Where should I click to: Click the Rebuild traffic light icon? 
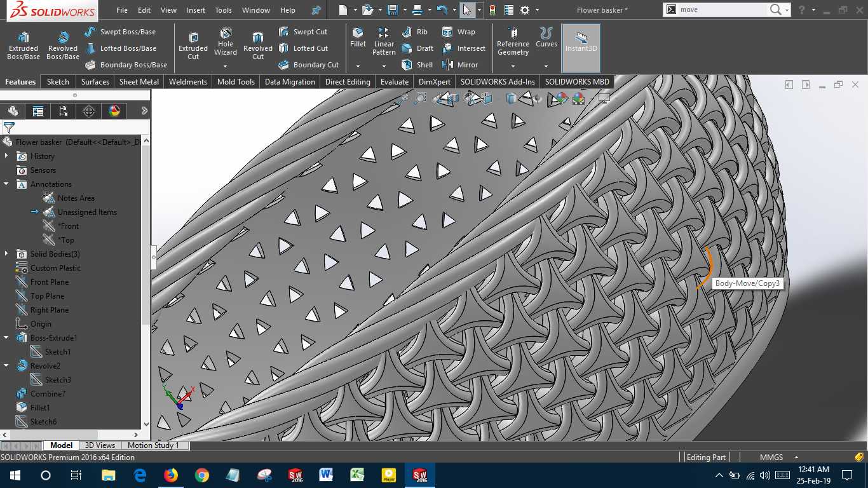[493, 10]
